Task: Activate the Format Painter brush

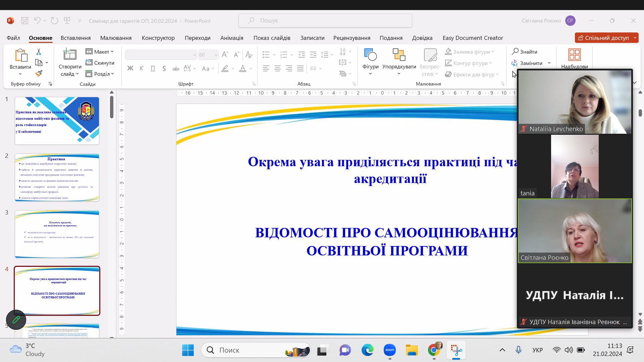Action: coord(39,73)
